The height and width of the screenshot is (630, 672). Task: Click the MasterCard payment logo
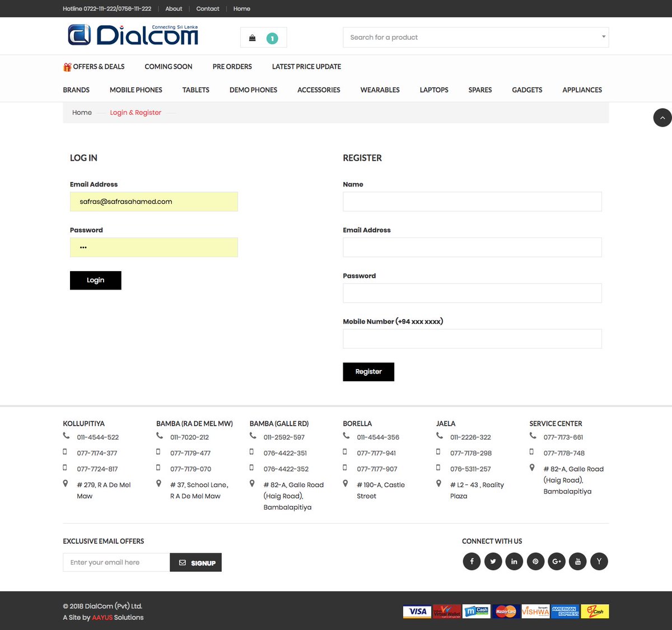[506, 612]
